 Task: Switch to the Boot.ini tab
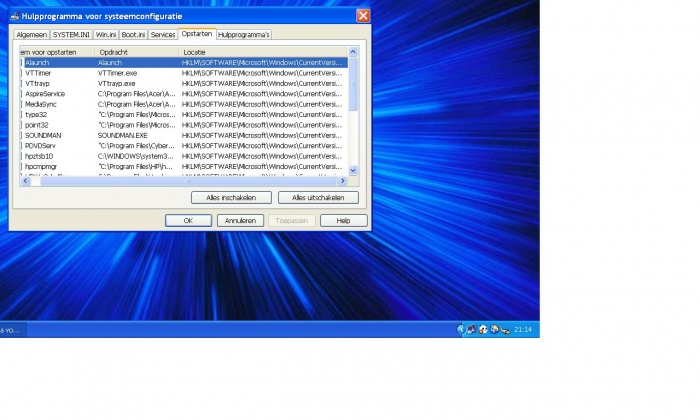(133, 35)
